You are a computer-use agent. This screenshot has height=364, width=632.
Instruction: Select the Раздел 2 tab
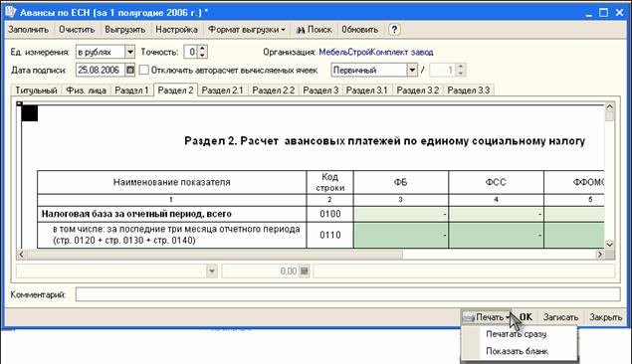[x=175, y=90]
